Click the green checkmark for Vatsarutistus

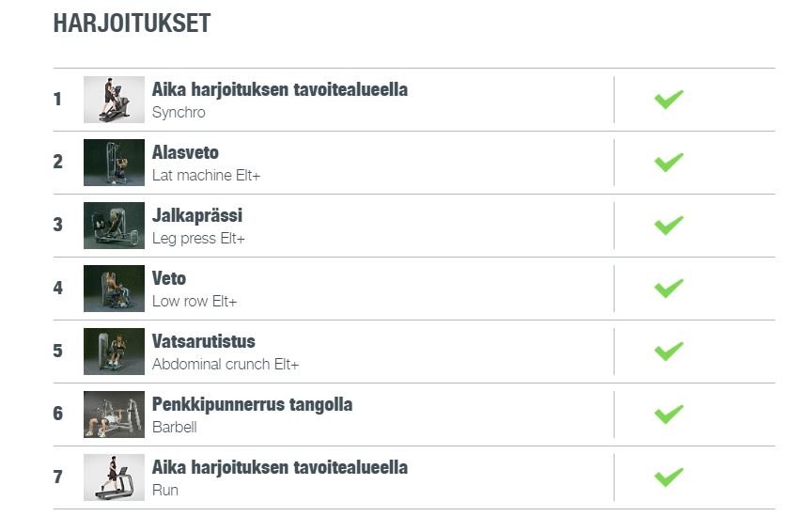point(668,352)
